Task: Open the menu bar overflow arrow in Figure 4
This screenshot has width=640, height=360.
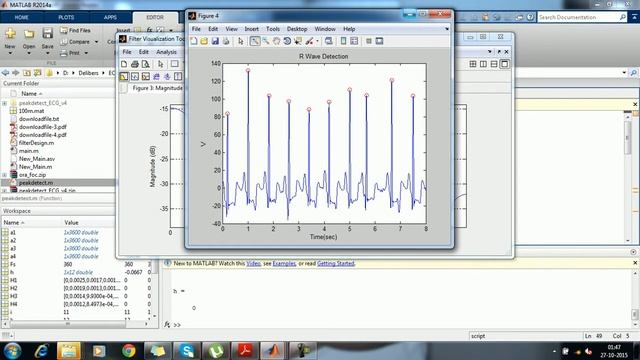Action: click(447, 29)
